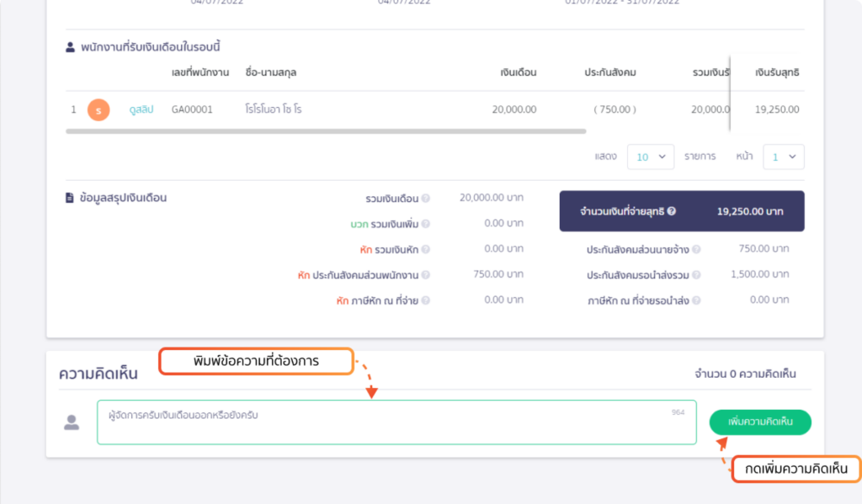Screen dimensions: 862x504
Task: Click help icon next to ภาษีหัก ณ ที่จ่าย
Action: (426, 300)
